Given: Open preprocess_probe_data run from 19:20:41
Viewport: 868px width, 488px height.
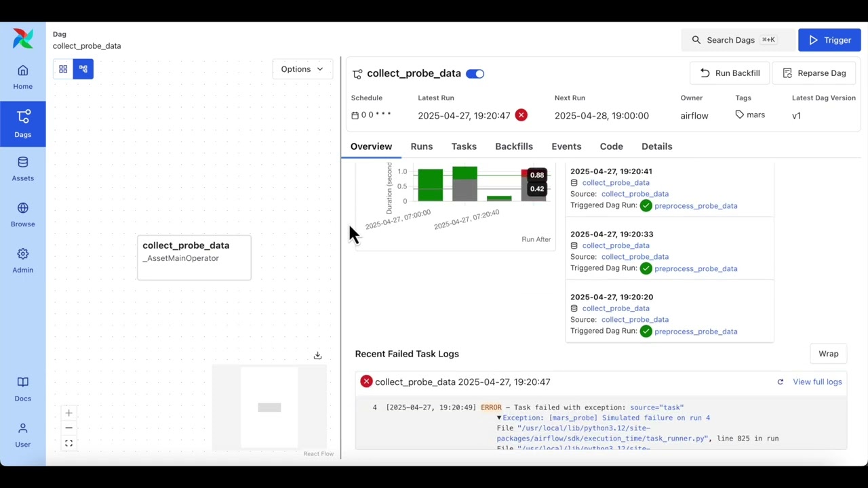Looking at the screenshot, I should pyautogui.click(x=696, y=206).
